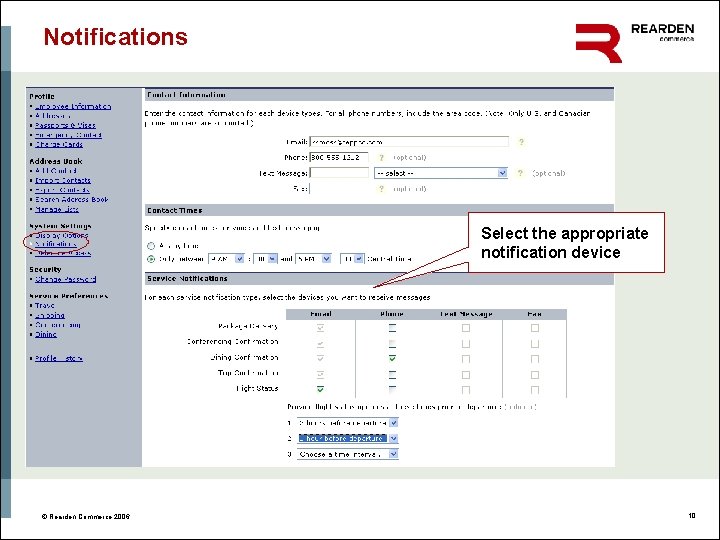Toggle Package Delivery Text Message checkbox

pos(466,328)
